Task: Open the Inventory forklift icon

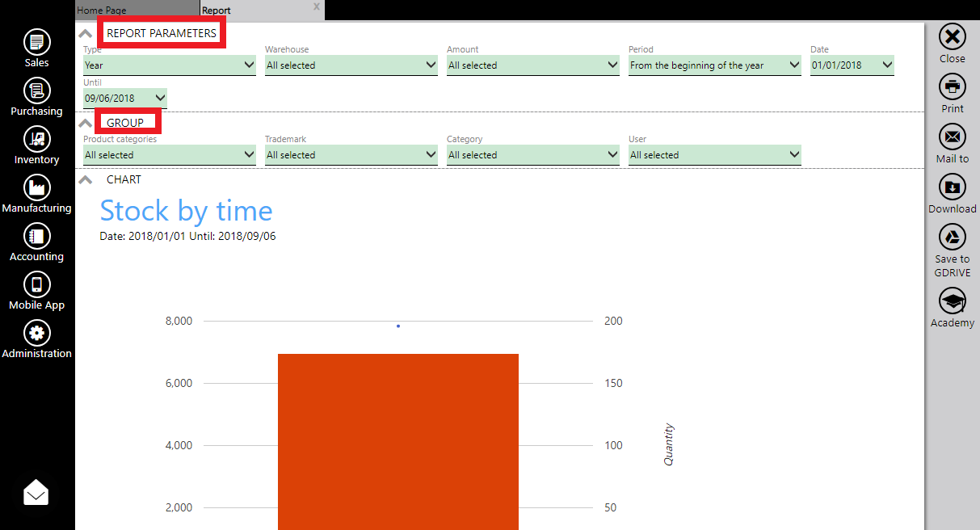Action: click(x=36, y=139)
